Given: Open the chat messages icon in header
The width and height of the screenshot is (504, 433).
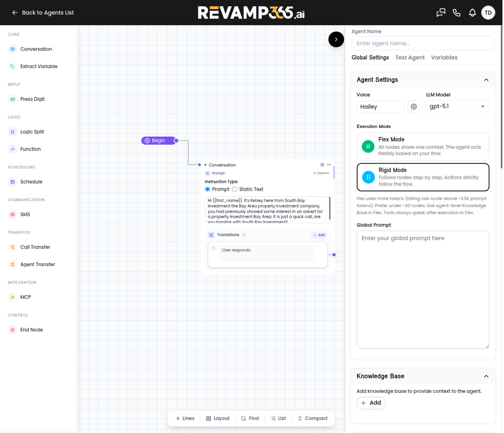Looking at the screenshot, I should (441, 12).
